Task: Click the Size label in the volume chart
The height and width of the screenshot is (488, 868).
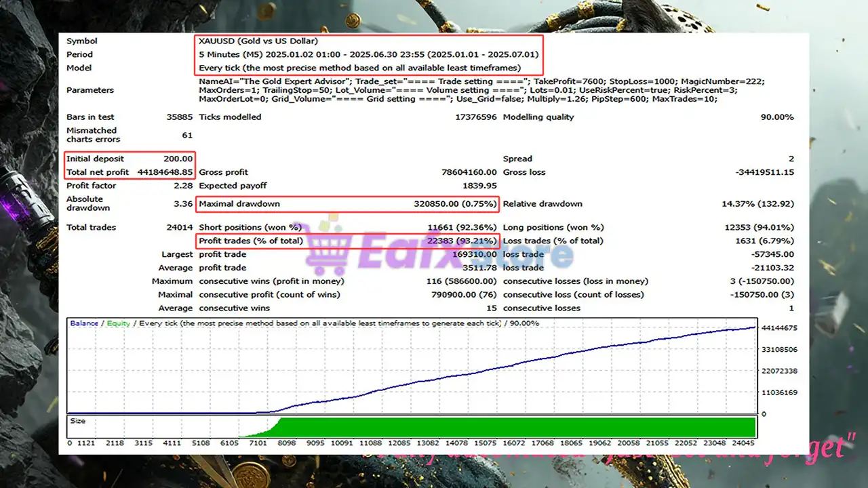Action: click(x=78, y=421)
